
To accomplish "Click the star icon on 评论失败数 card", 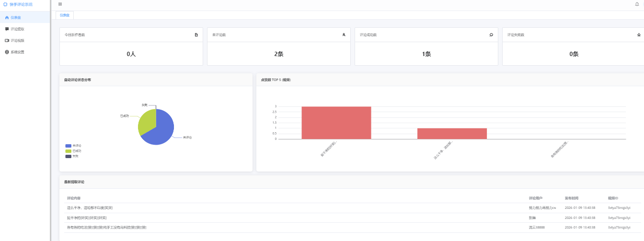I will (639, 35).
